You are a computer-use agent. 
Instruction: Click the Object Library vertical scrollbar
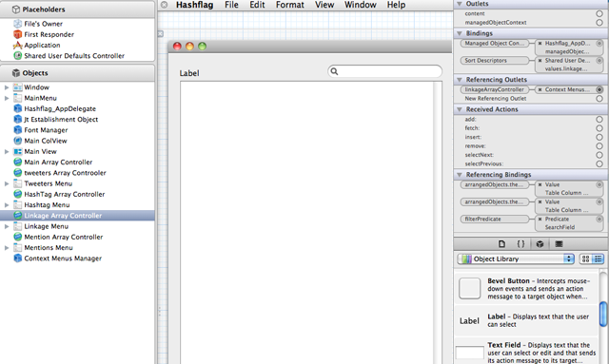(x=603, y=314)
